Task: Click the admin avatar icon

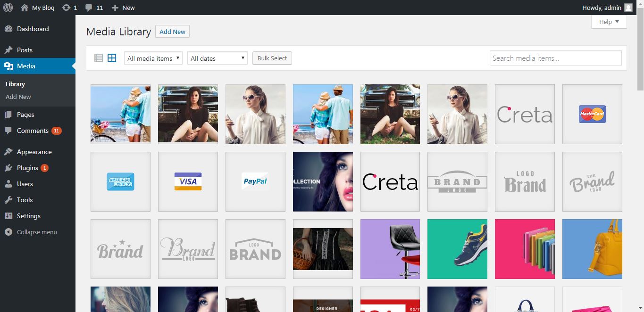Action: (x=628, y=8)
